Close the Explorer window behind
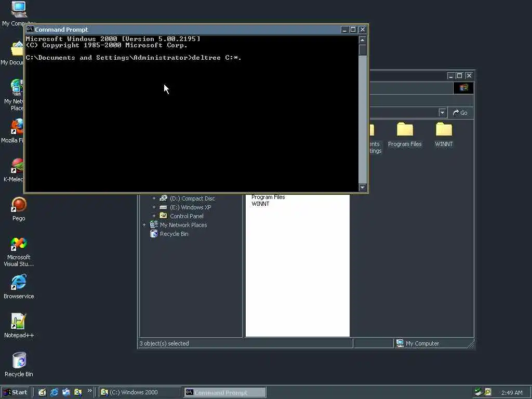This screenshot has width=532, height=399. pyautogui.click(x=469, y=76)
